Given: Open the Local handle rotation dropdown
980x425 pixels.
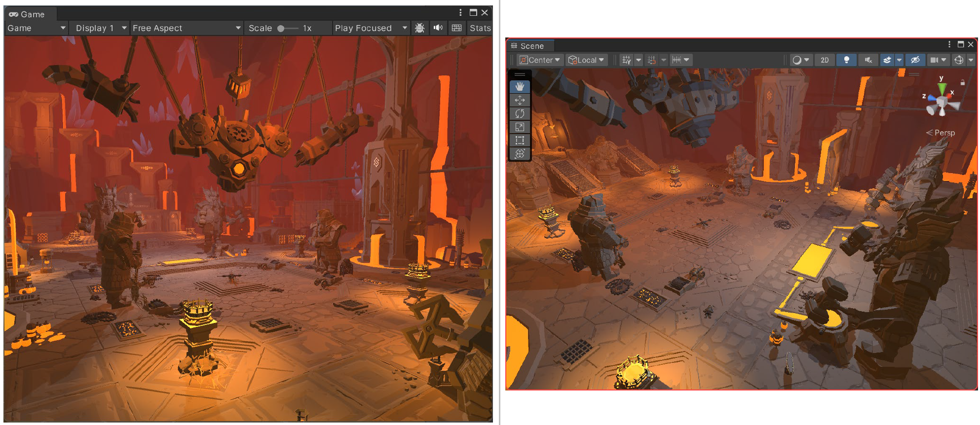Looking at the screenshot, I should point(586,60).
